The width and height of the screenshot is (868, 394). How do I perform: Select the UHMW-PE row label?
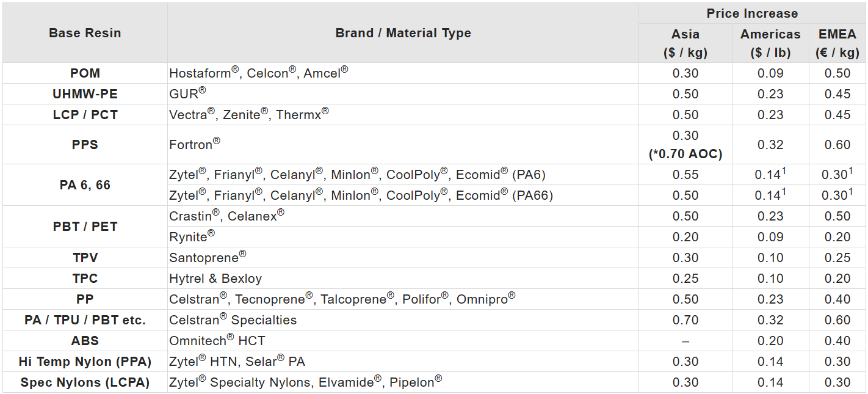pos(85,94)
